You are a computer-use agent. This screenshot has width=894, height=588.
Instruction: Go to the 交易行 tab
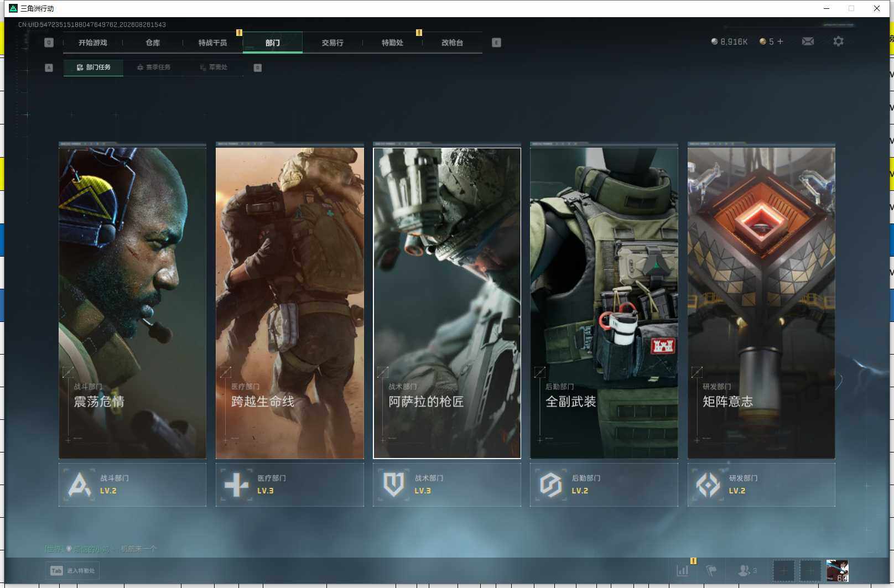pos(332,43)
